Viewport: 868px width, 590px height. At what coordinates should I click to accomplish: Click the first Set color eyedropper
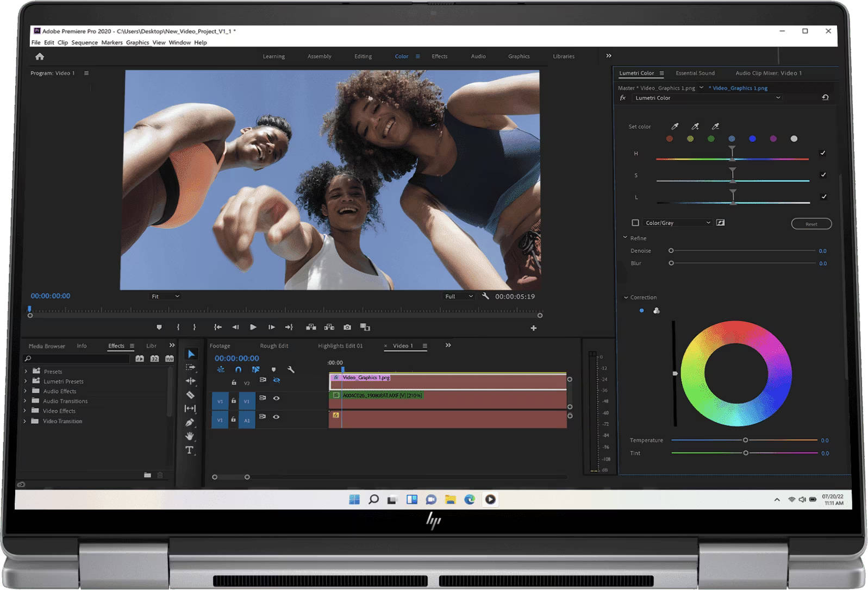tap(675, 127)
